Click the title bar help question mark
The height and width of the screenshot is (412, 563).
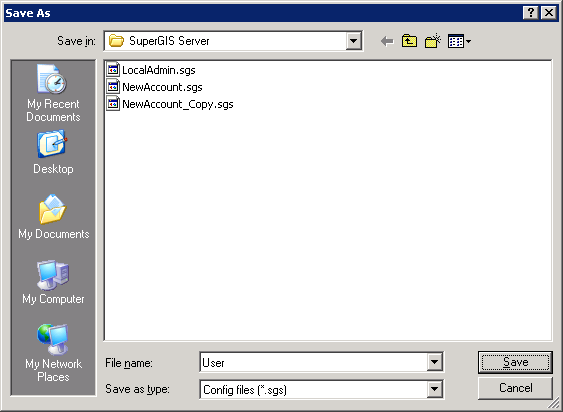click(x=531, y=13)
